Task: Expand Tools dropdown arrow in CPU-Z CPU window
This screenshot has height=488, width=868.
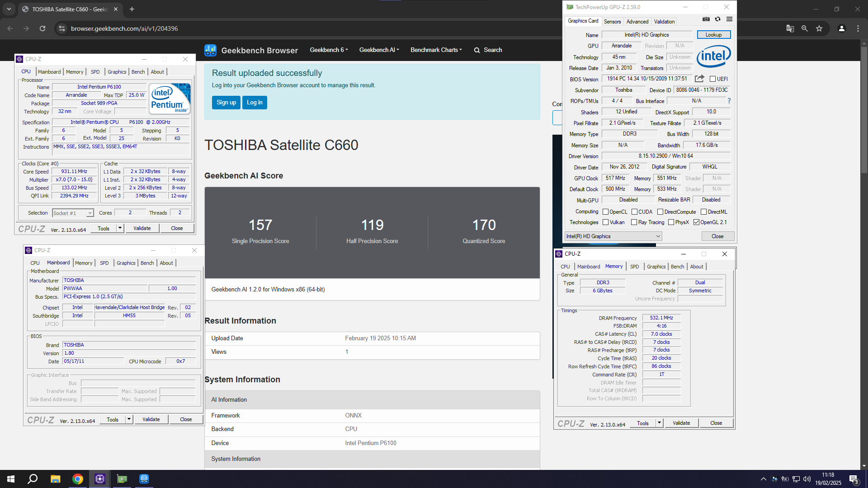Action: tap(120, 229)
